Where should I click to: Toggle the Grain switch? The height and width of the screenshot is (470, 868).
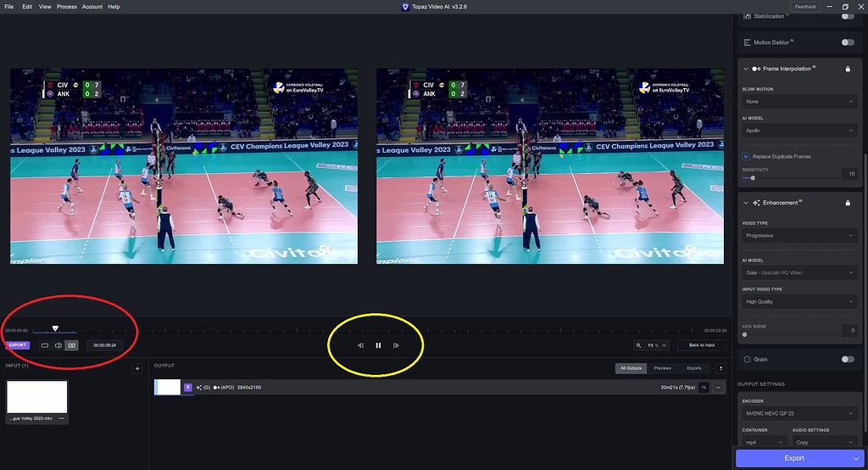click(848, 359)
